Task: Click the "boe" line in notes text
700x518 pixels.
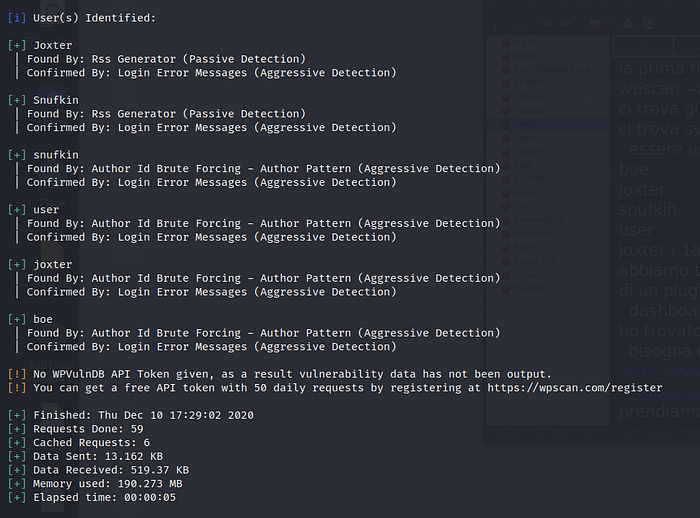Action: pos(634,170)
